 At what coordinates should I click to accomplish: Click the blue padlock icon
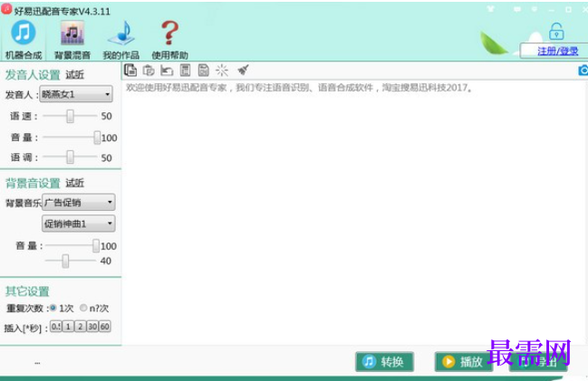[x=556, y=31]
